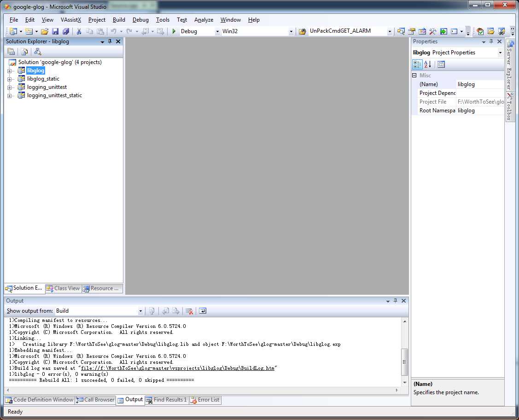Switch to the Call Browser tab
Image resolution: width=519 pixels, height=420 pixels.
95,400
